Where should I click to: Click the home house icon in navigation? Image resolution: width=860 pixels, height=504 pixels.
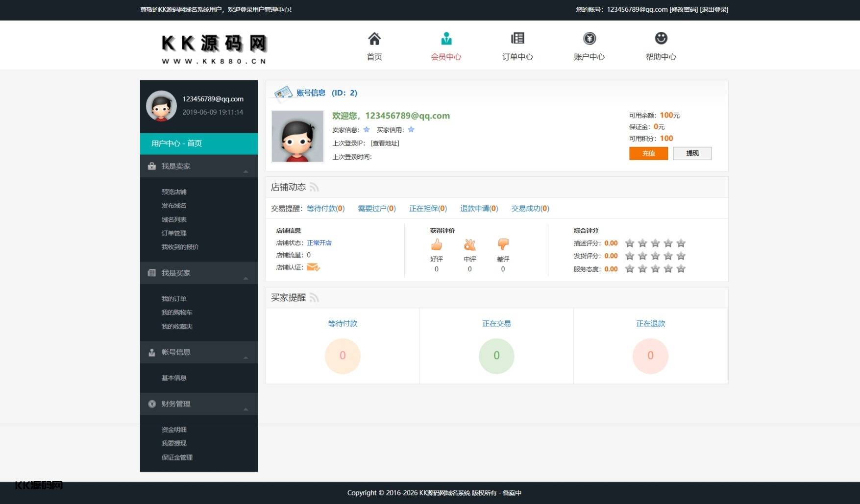coord(374,38)
